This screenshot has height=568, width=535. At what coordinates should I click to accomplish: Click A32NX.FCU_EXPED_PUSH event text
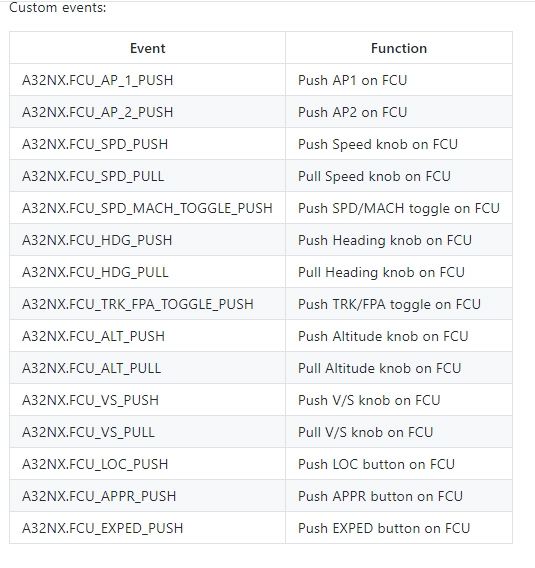(x=103, y=528)
